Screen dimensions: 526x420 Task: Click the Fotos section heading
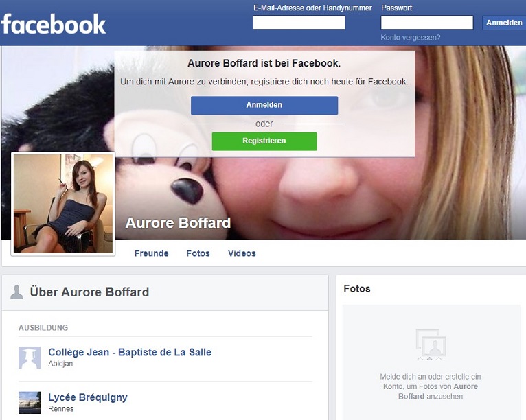click(357, 289)
